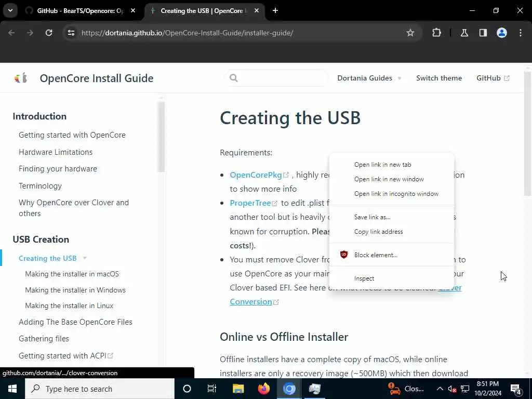Open Making the installer in Linux

pos(69,305)
